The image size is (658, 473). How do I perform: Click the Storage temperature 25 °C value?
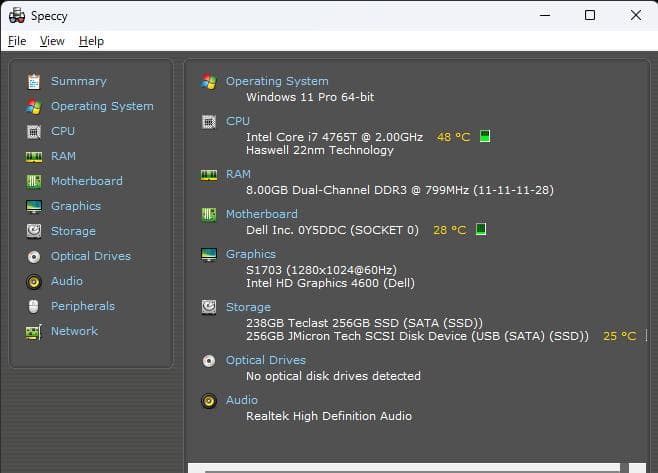coord(620,336)
